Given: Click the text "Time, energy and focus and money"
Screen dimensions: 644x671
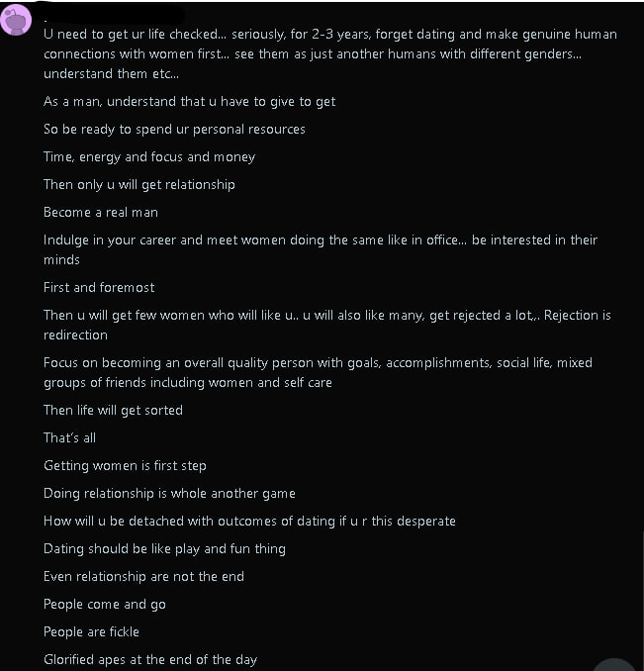Looking at the screenshot, I should pos(149,156).
